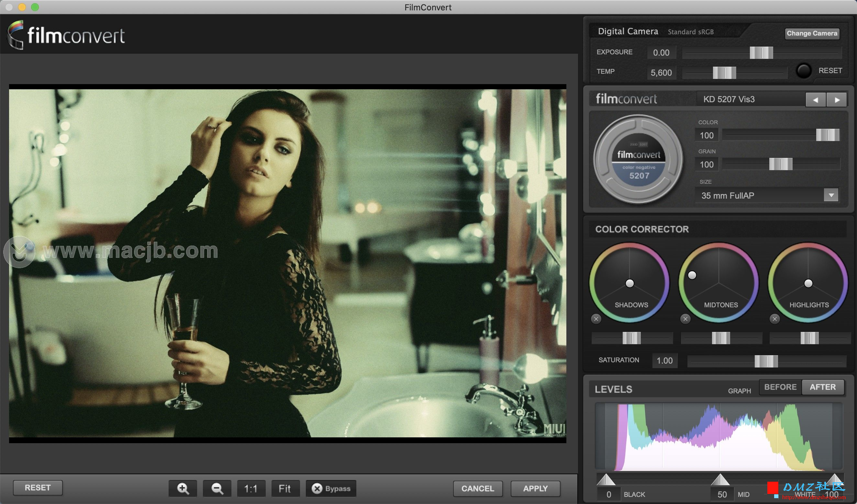
Task: Click the Digital Camera label
Action: [628, 31]
